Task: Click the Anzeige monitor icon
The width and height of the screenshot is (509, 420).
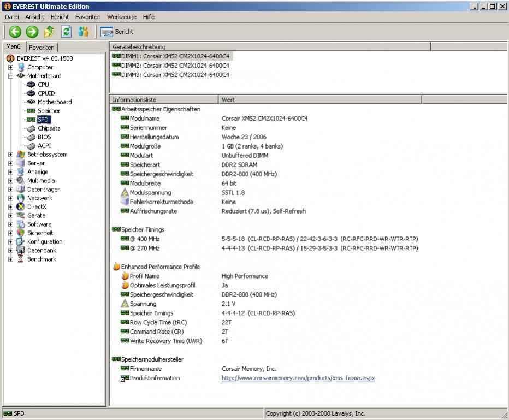Action: click(21, 172)
